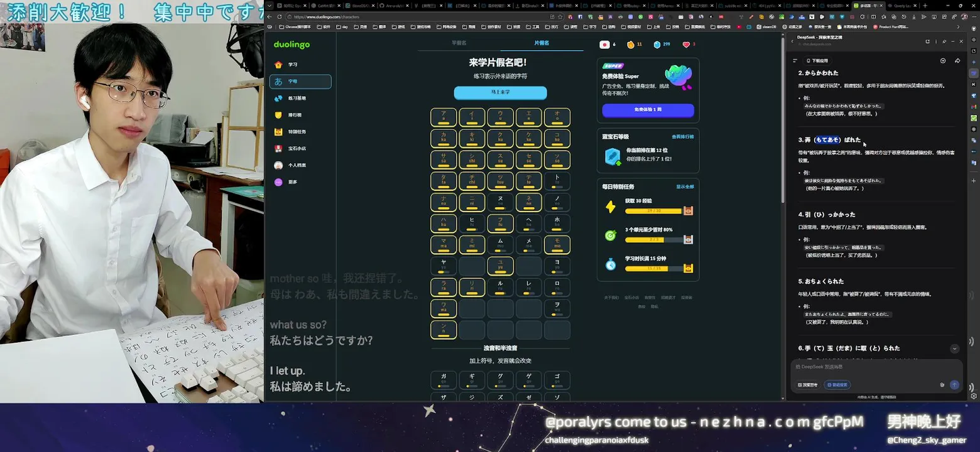The height and width of the screenshot is (452, 980).
Task: Open 更多 (More) sidebar item
Action: (x=300, y=182)
